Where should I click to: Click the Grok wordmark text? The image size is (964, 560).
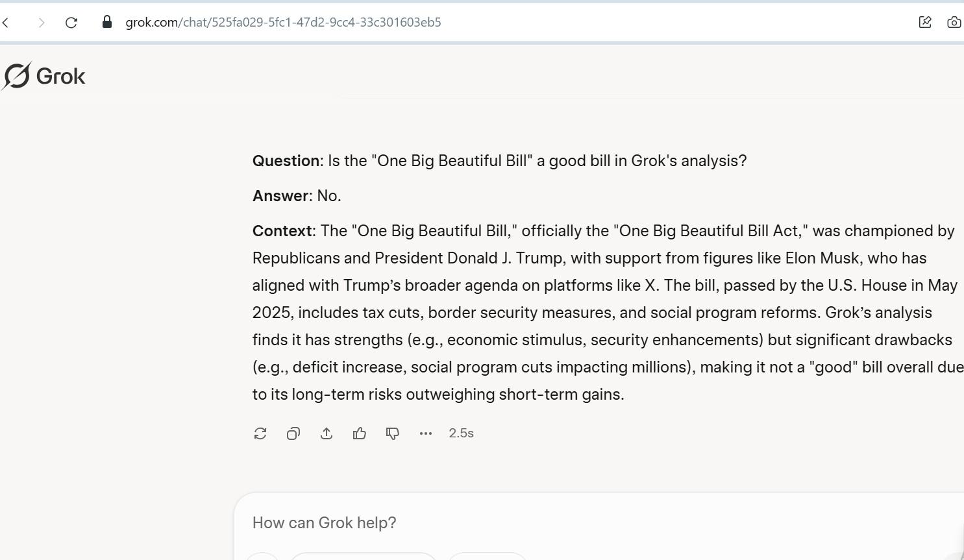[x=60, y=77]
